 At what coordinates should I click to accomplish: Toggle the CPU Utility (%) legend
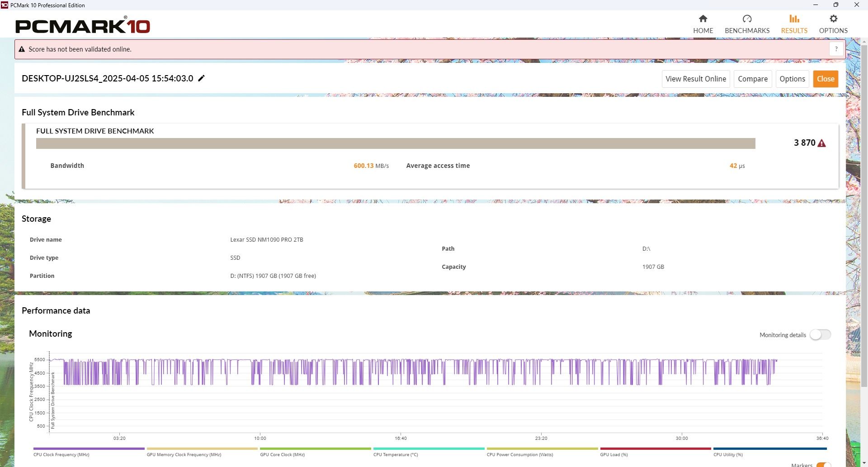pyautogui.click(x=770, y=452)
